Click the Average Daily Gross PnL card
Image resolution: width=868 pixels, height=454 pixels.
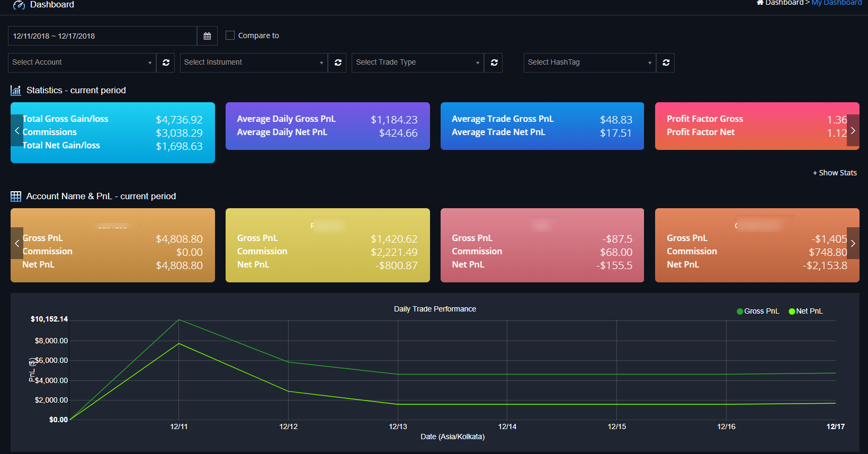(x=328, y=126)
